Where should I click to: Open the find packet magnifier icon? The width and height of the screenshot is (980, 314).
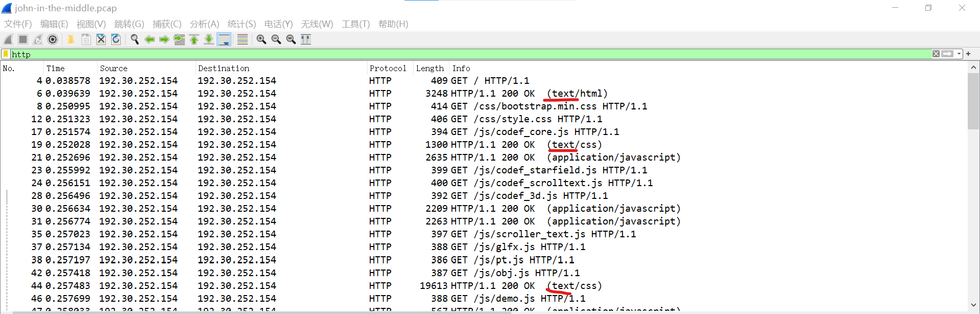(x=135, y=39)
